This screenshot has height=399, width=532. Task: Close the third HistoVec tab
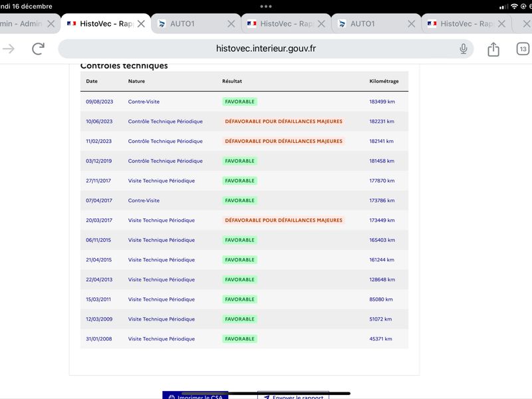pyautogui.click(x=501, y=24)
